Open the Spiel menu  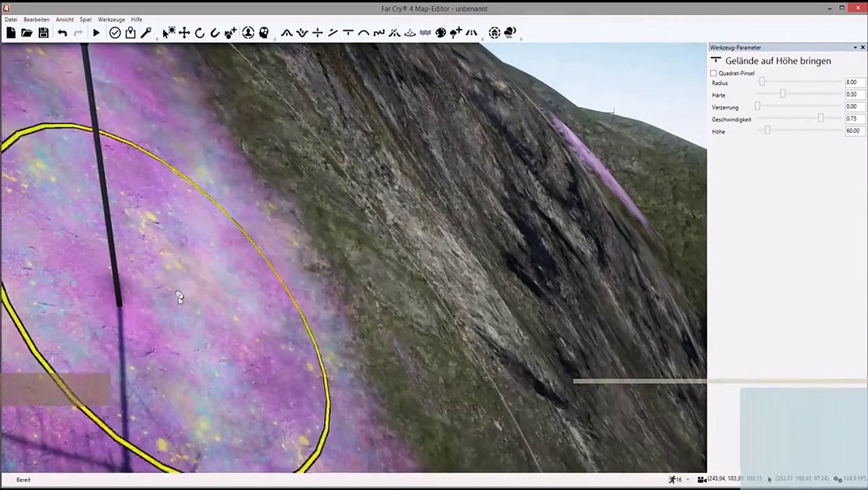click(x=86, y=20)
